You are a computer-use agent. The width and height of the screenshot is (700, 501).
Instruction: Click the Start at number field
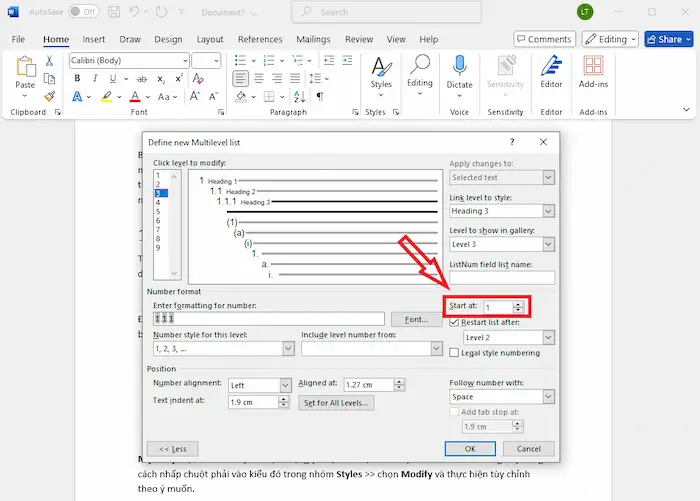pyautogui.click(x=496, y=307)
